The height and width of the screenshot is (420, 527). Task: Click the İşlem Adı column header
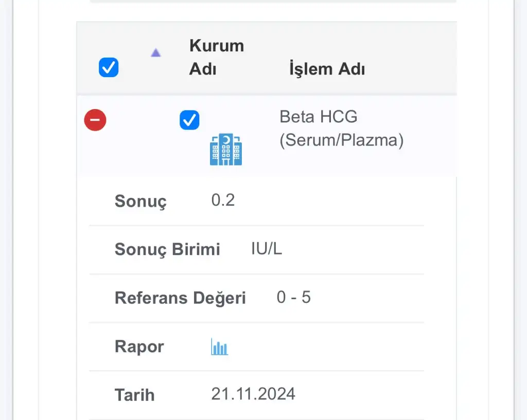(327, 69)
